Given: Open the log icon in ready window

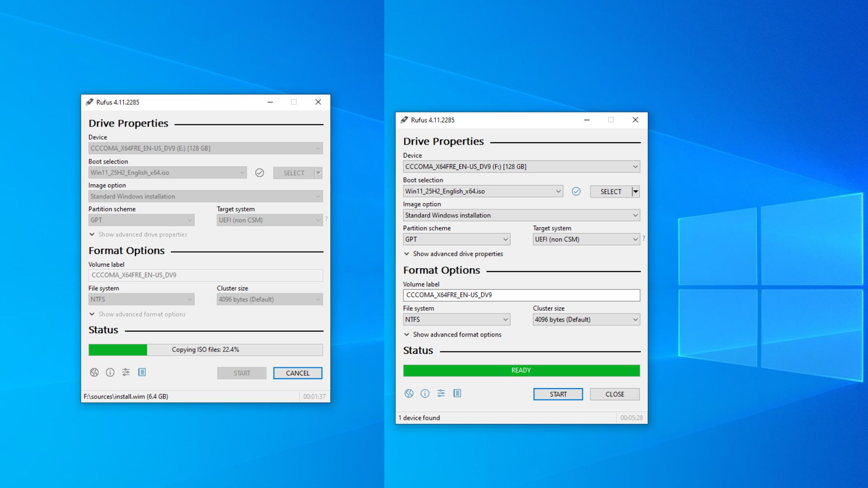Looking at the screenshot, I should (457, 394).
